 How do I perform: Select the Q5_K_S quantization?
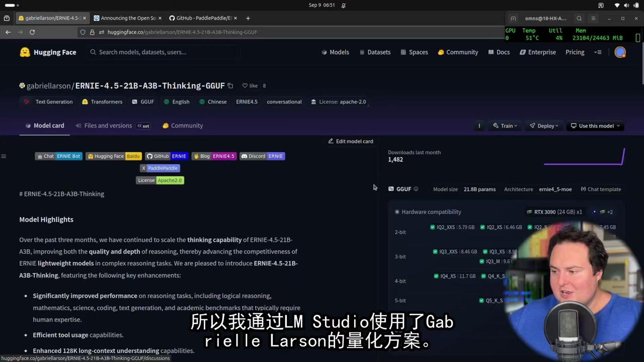pyautogui.click(x=491, y=301)
